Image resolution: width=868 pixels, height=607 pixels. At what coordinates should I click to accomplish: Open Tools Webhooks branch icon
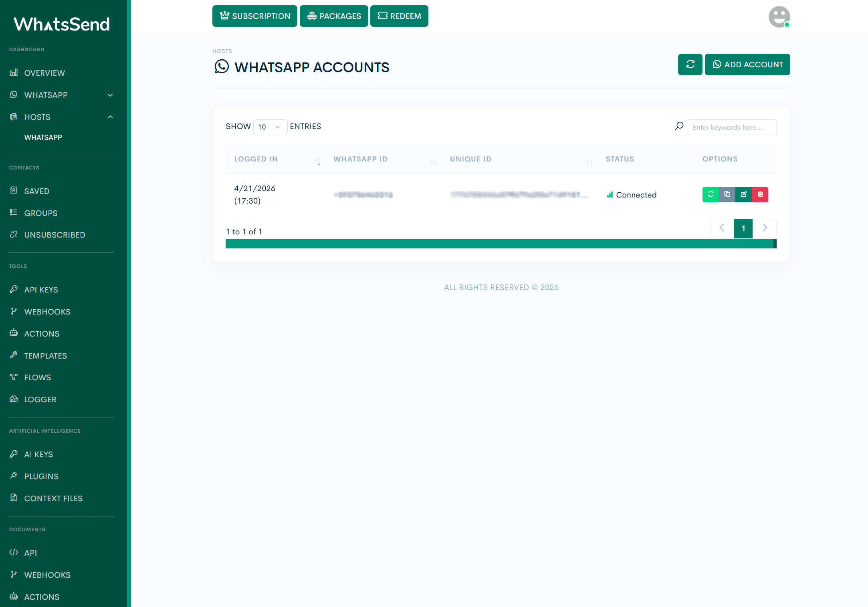(14, 311)
